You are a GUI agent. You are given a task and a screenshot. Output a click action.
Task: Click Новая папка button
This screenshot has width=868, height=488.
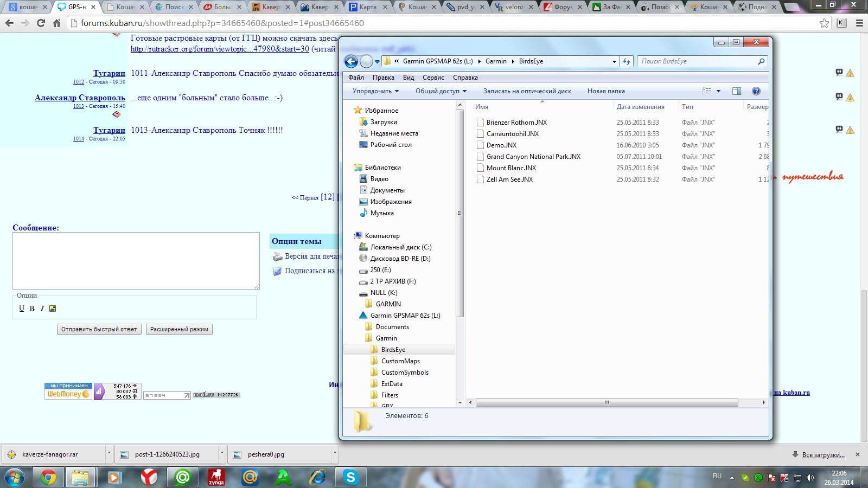coord(606,91)
